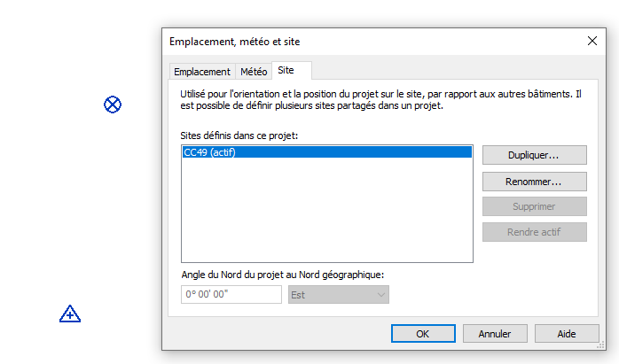Screen dimensions: 619x364
Task: Expand the Est direction dropdown
Action: pos(338,295)
